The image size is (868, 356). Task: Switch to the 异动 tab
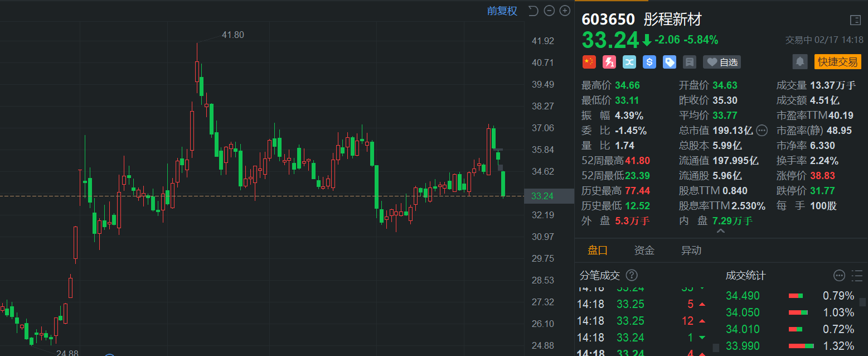(691, 251)
